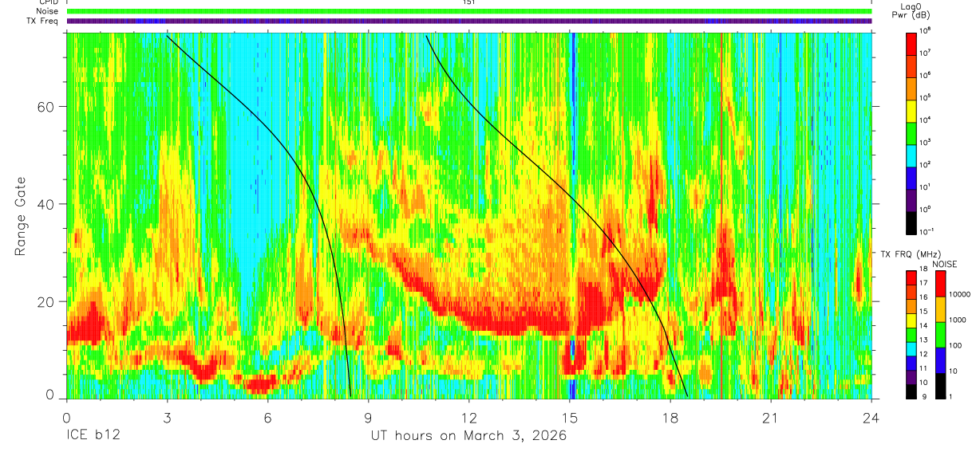The height and width of the screenshot is (452, 980).
Task: Select the green Noise strip above the plot
Action: pos(469,11)
